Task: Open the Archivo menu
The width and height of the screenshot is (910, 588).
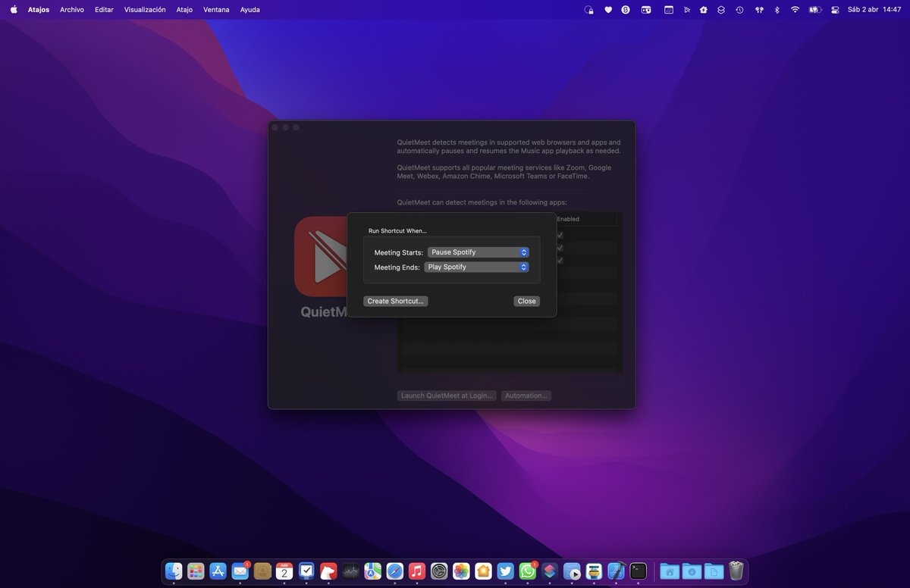Action: pyautogui.click(x=72, y=10)
